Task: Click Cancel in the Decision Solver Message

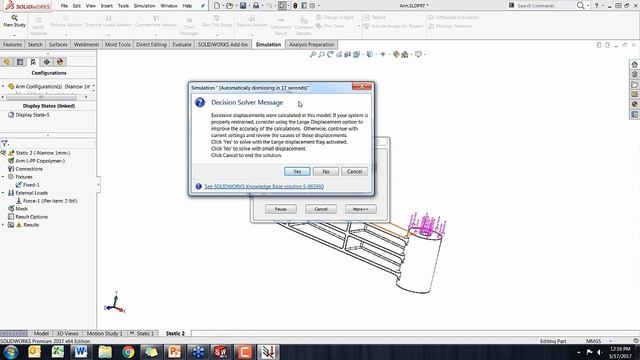Action: pos(354,171)
